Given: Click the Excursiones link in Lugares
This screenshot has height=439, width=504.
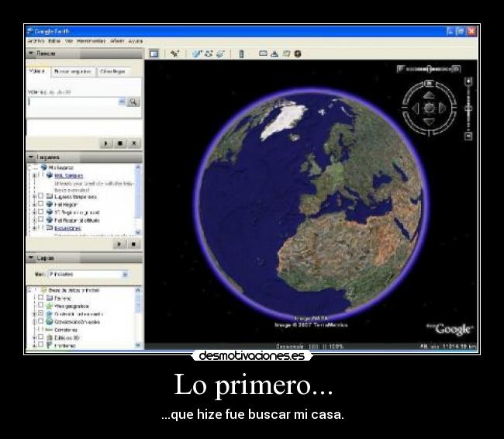Looking at the screenshot, I should click(x=67, y=228).
